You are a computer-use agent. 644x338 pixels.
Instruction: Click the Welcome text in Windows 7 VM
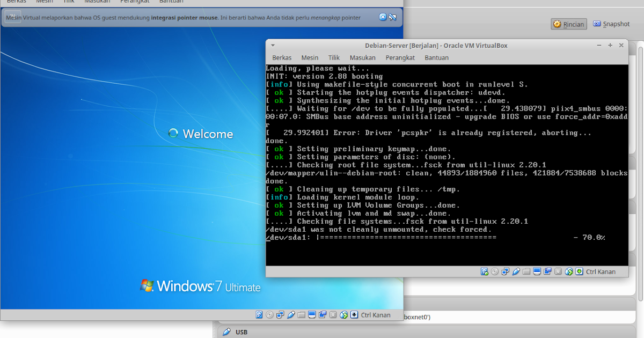point(208,134)
